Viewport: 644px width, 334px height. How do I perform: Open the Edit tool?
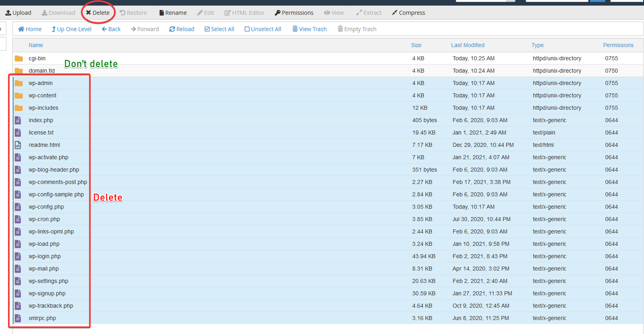[206, 13]
